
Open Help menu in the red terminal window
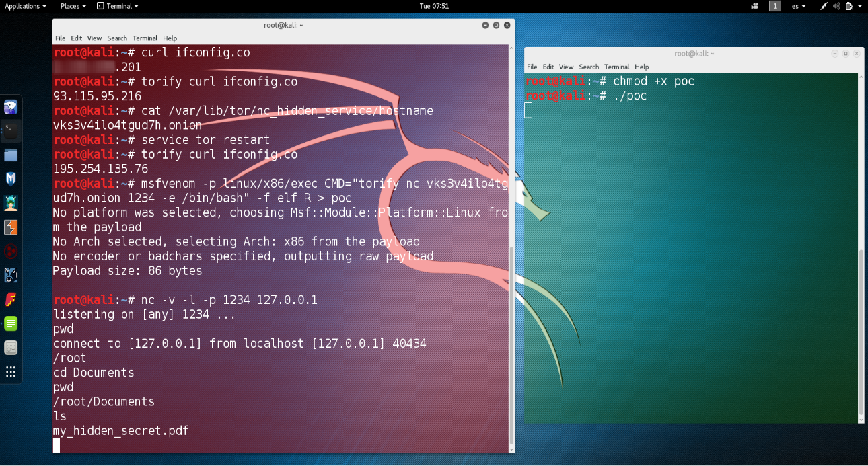170,38
